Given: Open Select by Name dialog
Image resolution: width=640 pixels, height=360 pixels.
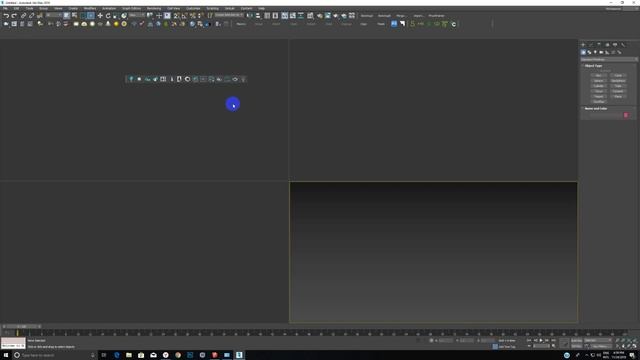Looking at the screenshot, I should pos(74,16).
